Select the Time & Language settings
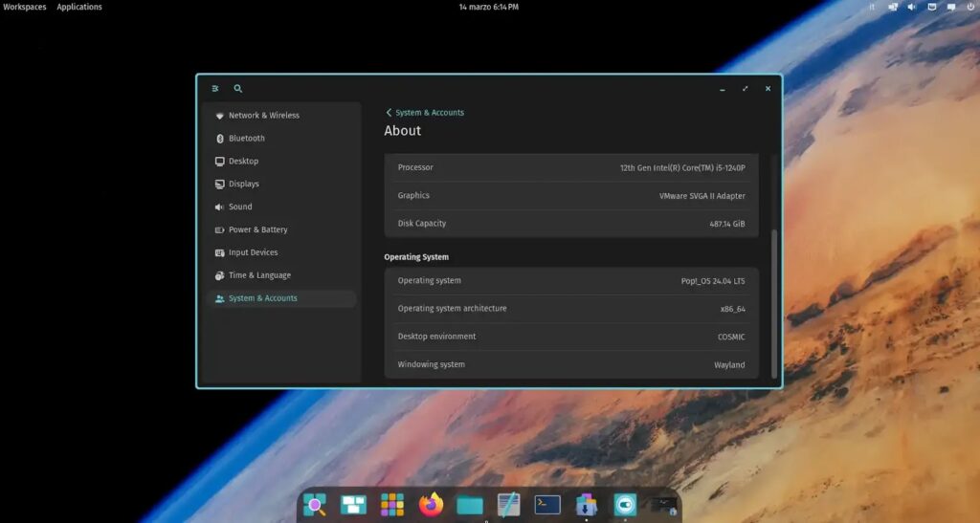980x523 pixels. [281, 275]
